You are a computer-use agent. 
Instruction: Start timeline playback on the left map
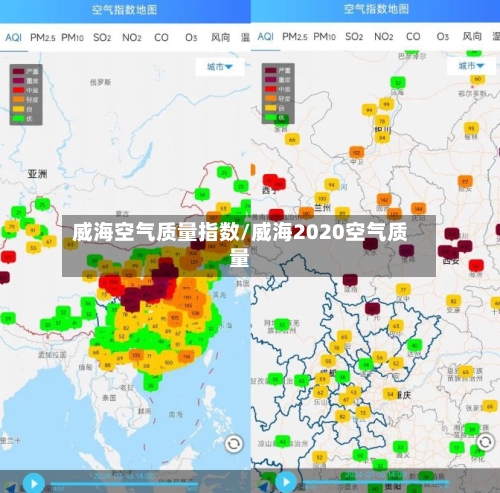click(x=34, y=482)
